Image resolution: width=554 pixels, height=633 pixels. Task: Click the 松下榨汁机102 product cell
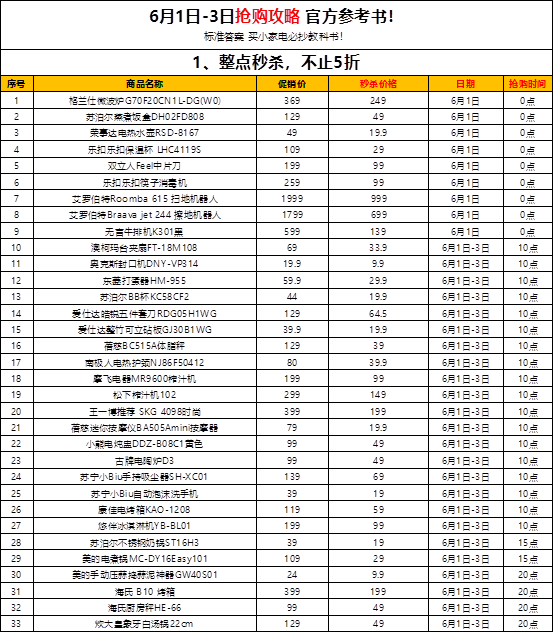point(145,395)
